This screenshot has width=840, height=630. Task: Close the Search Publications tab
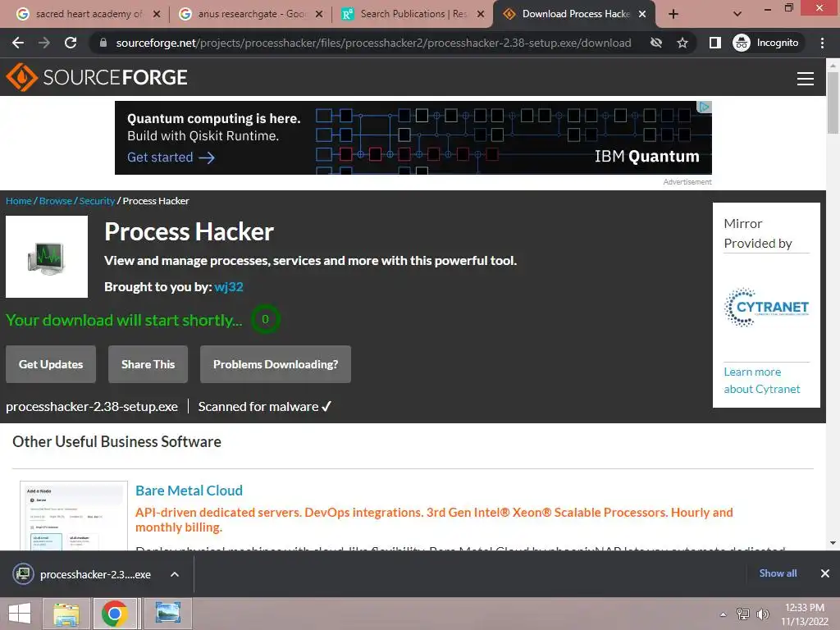pos(481,14)
